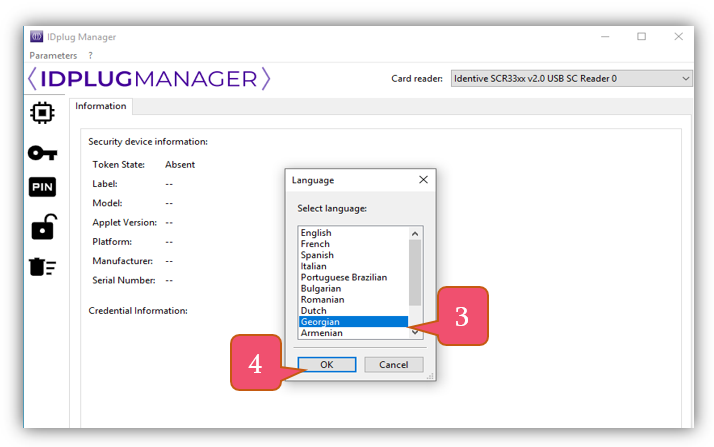Click the chip icon in sidebar
Viewport: 714px width, 447px height.
tap(42, 113)
